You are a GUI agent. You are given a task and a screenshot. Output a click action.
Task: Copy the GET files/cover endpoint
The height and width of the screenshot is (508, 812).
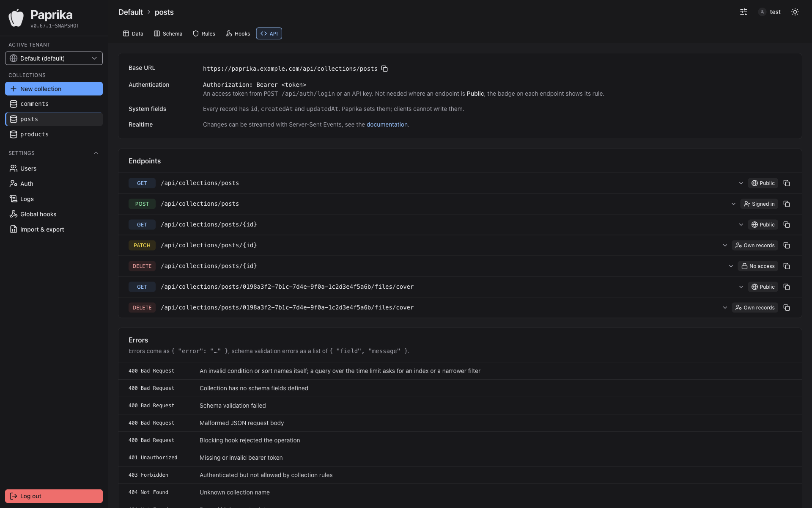787,287
